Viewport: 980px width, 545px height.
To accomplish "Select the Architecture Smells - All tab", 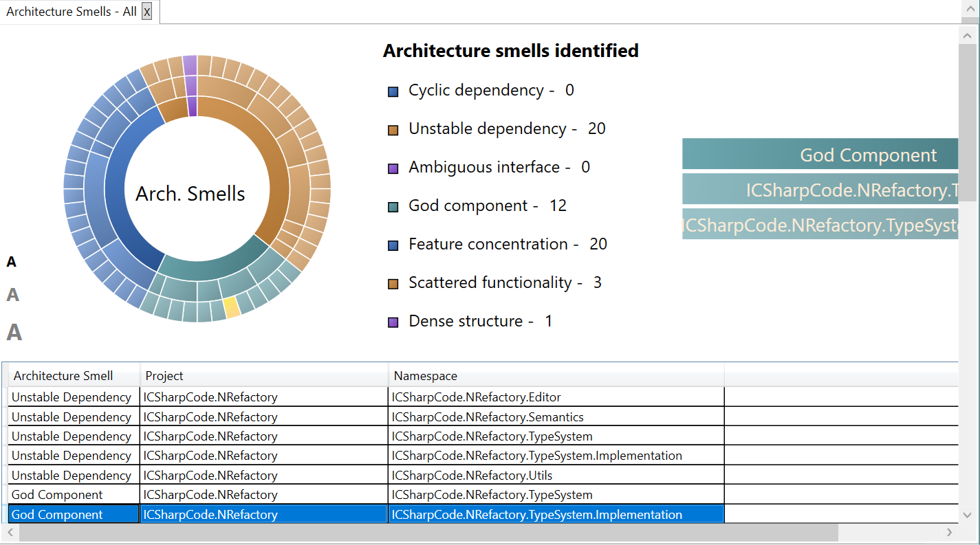I will [71, 12].
